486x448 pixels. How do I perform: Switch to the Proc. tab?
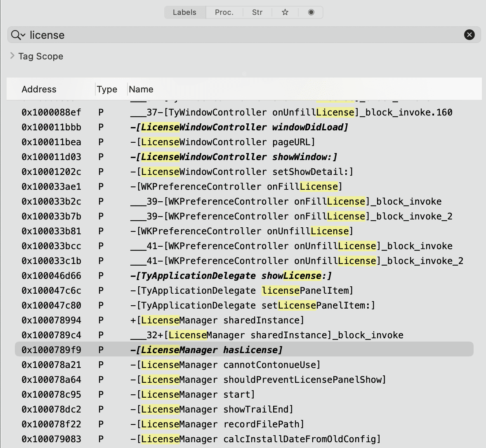(x=224, y=12)
